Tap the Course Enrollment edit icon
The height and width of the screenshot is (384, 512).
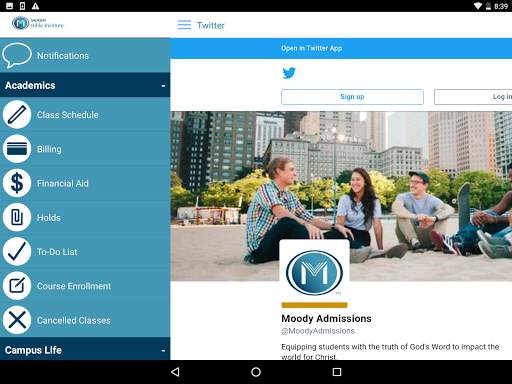(17, 286)
